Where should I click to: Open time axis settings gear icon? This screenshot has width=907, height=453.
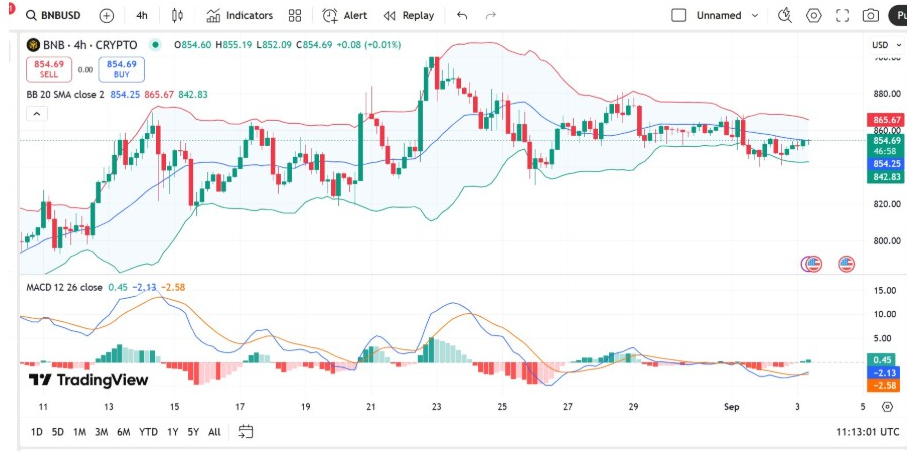[887, 407]
